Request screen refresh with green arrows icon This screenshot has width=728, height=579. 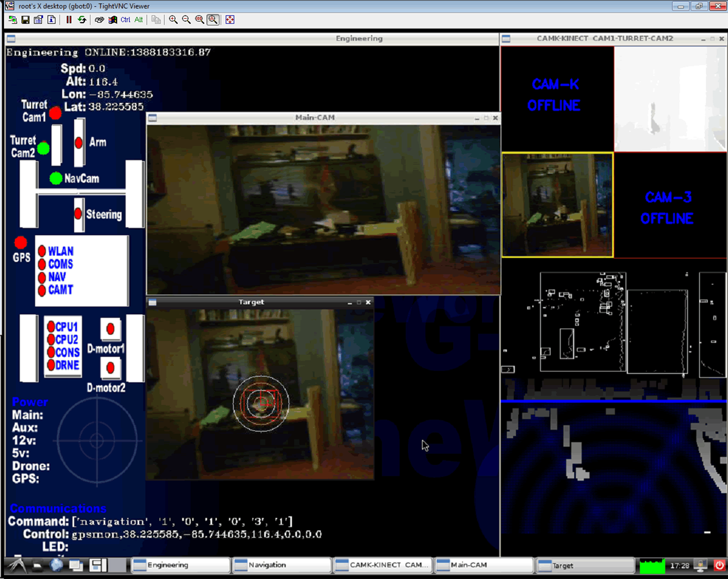point(82,19)
